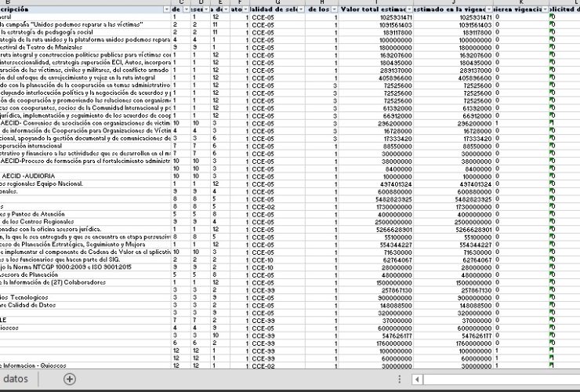The width and height of the screenshot is (580, 392).
Task: Open the filter dropdown on column C header
Action: tap(187, 9)
